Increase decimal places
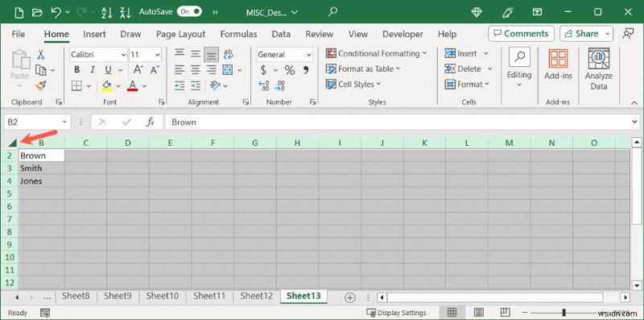The height and width of the screenshot is (320, 644). coord(264,85)
